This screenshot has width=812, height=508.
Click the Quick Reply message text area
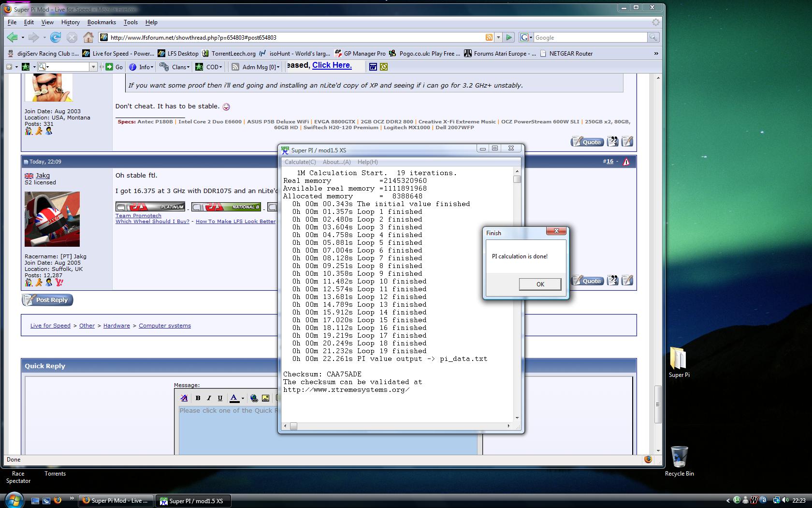(328, 430)
